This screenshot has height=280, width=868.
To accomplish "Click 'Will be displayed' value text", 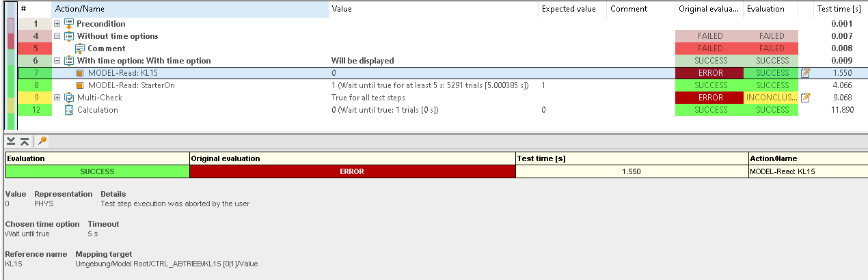I will [362, 61].
